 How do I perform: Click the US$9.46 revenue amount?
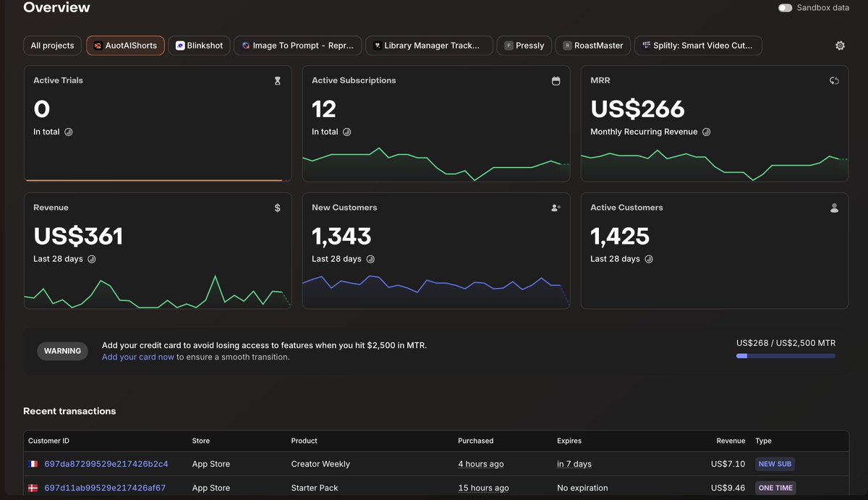pyautogui.click(x=728, y=488)
